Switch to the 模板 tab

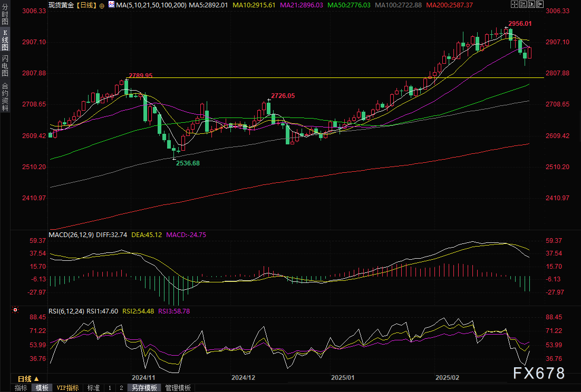(42, 388)
